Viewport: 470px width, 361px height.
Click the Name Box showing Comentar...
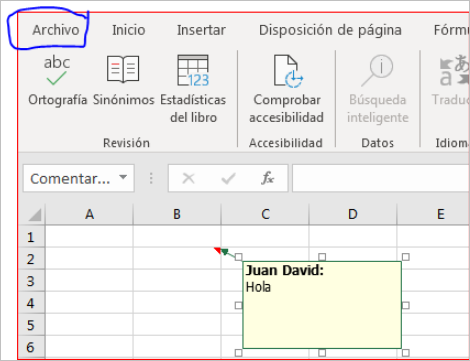[x=79, y=178]
